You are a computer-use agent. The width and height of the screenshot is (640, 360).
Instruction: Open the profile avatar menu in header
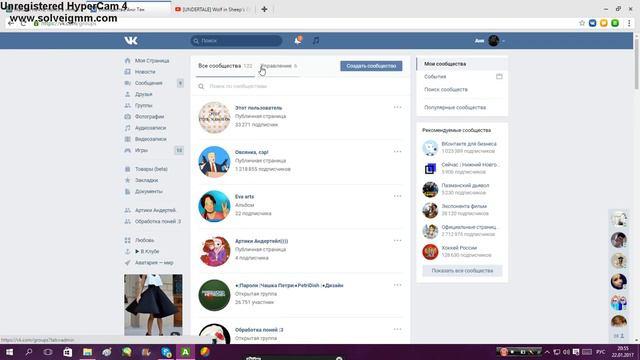click(493, 41)
